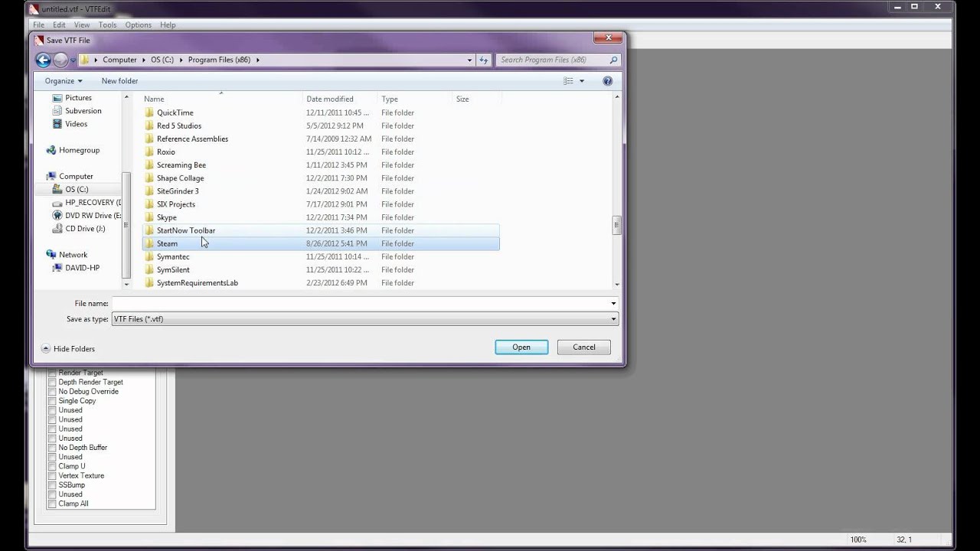Select the Homegroup icon in the navigation pane

[51, 150]
